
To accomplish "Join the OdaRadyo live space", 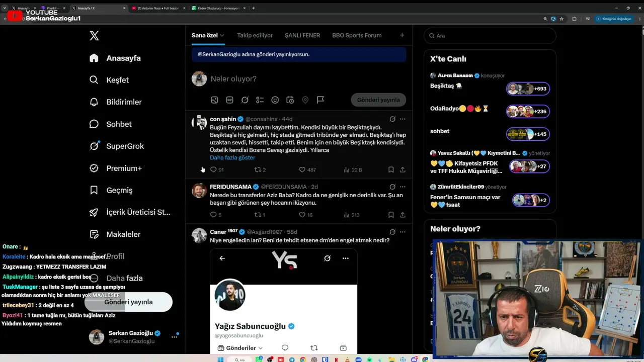I will tap(528, 112).
